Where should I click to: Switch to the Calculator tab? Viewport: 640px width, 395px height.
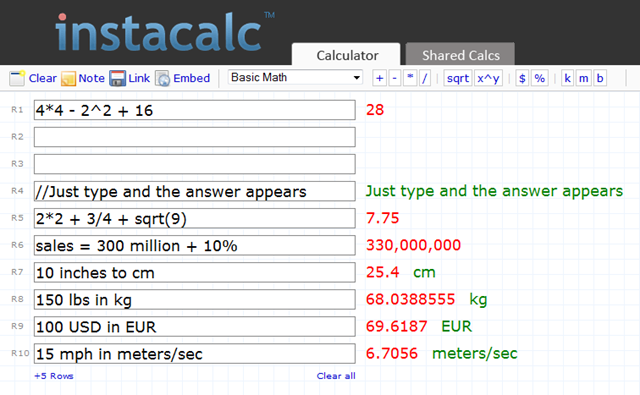(346, 55)
